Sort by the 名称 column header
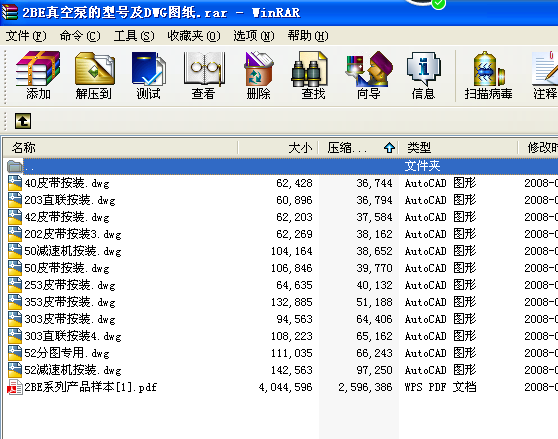Image resolution: width=558 pixels, height=439 pixels. (x=120, y=148)
